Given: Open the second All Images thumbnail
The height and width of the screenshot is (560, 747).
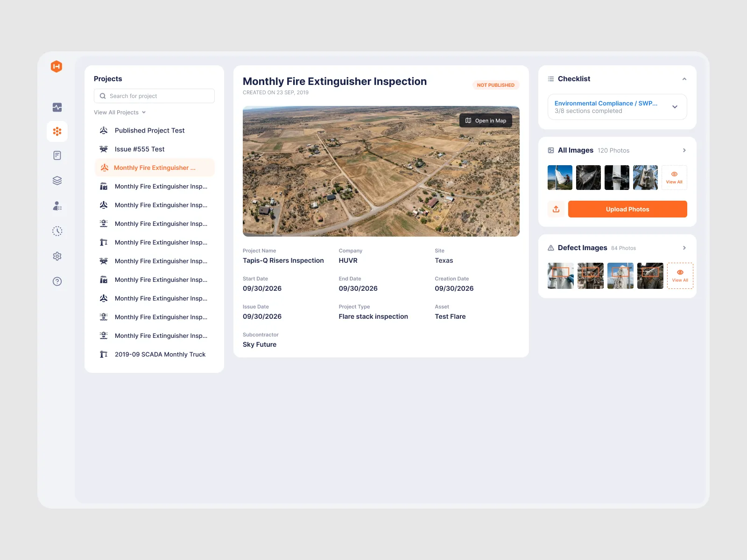Looking at the screenshot, I should [x=588, y=178].
